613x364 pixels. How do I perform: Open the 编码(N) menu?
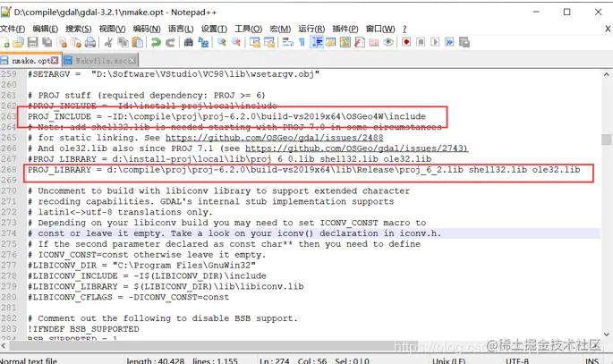147,29
